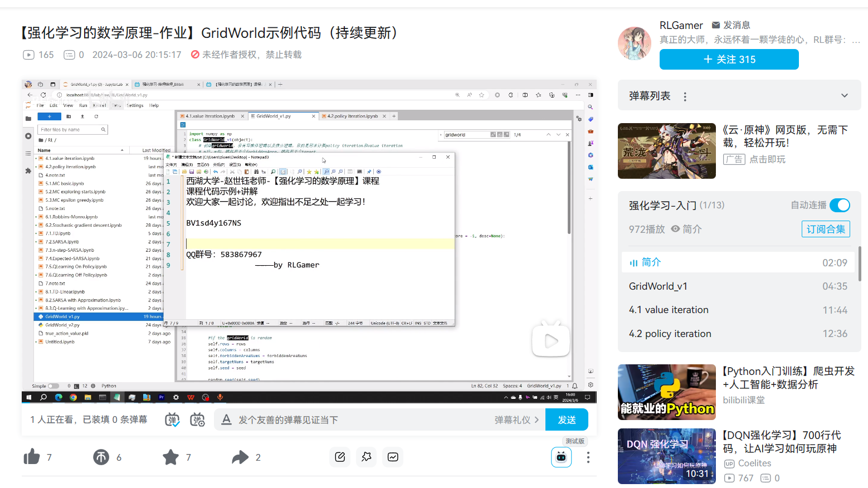
Task: Subscribe with the 订阅合集 button
Action: (x=826, y=229)
